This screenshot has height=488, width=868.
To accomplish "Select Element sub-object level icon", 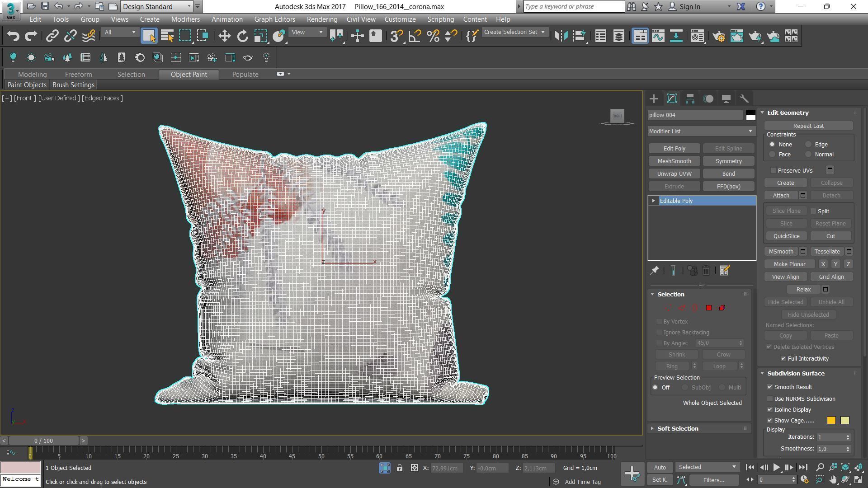I will 722,308.
